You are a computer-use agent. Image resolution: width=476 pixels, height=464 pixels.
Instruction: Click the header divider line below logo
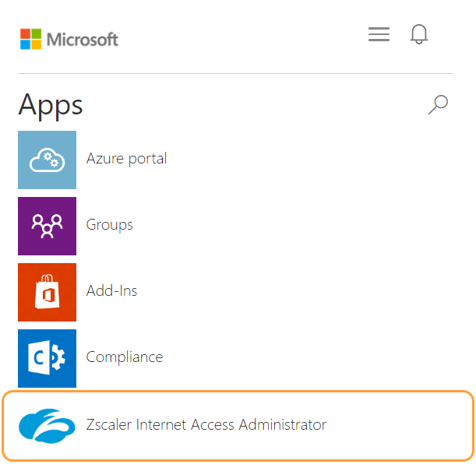click(x=234, y=74)
